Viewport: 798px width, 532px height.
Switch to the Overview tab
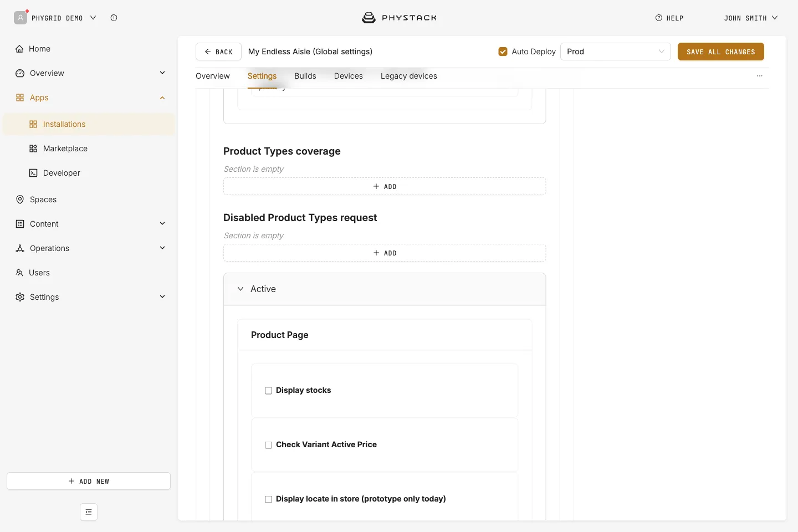pyautogui.click(x=213, y=76)
